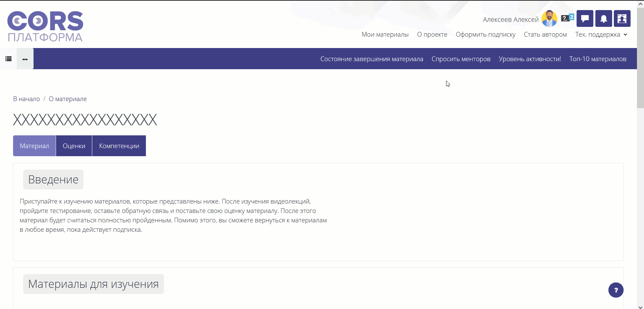Screen dimensions: 644x309
Task: Go to В начало breadcrumb
Action: coord(26,99)
